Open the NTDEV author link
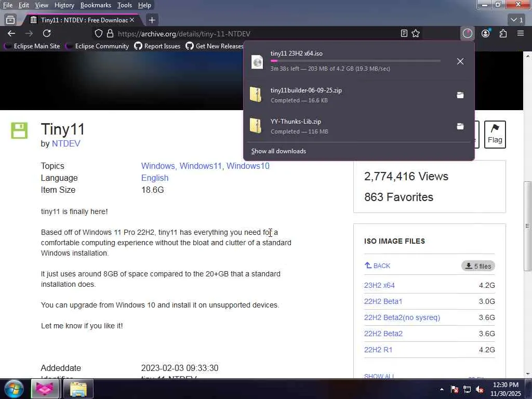 click(66, 143)
